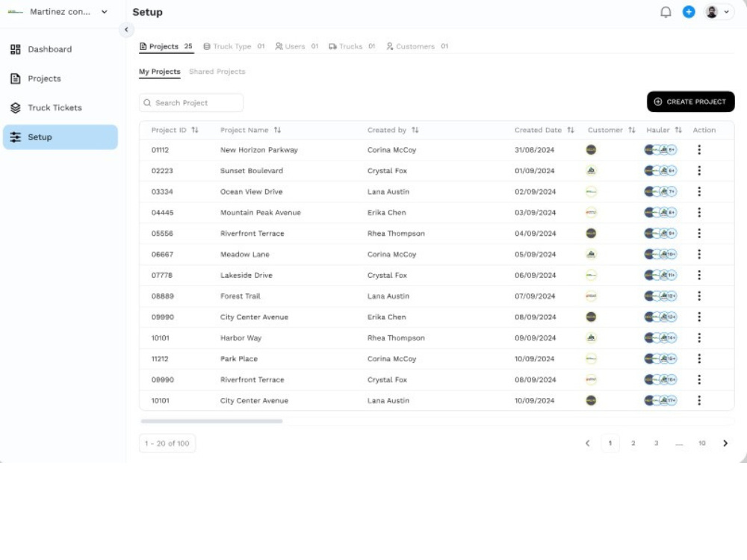The image size is (747, 560).
Task: Click hauler avatars for Park Place
Action: pos(660,358)
